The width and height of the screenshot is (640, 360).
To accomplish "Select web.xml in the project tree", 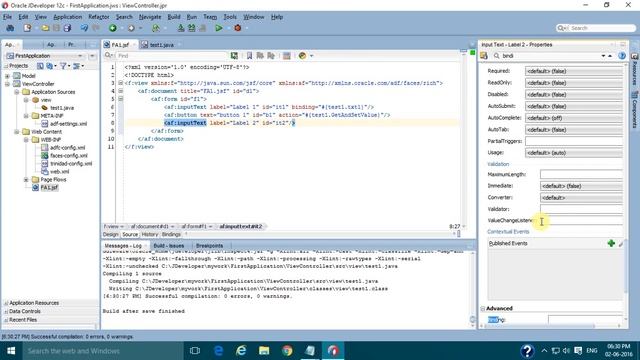I will click(59, 171).
